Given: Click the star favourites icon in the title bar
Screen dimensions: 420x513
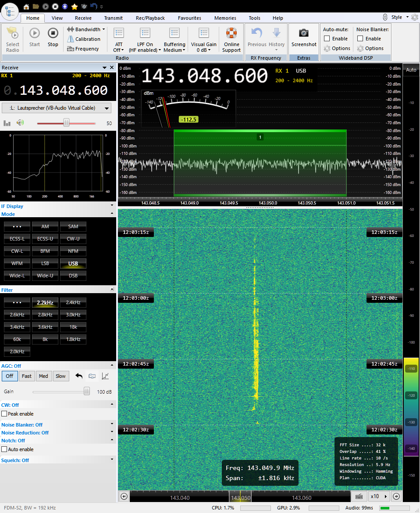Looking at the screenshot, I should pyautogui.click(x=75, y=7).
